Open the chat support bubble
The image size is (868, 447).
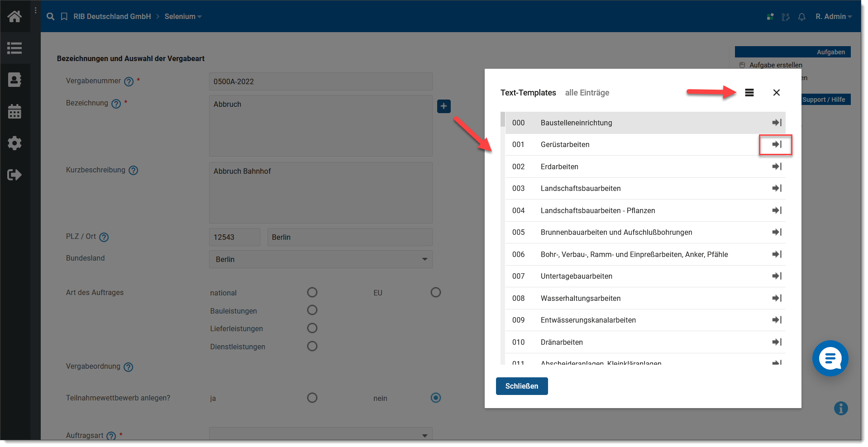830,358
